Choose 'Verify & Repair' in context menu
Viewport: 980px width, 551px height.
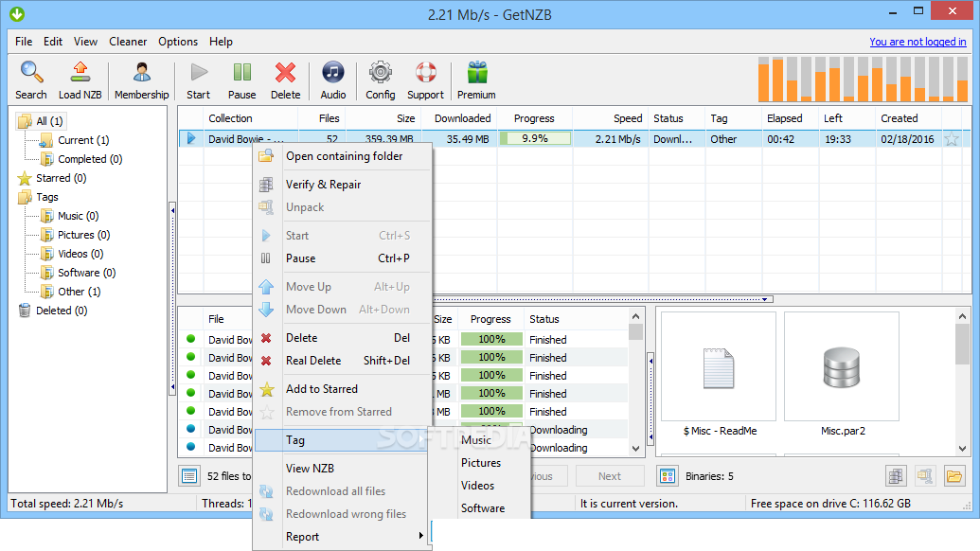tap(344, 185)
